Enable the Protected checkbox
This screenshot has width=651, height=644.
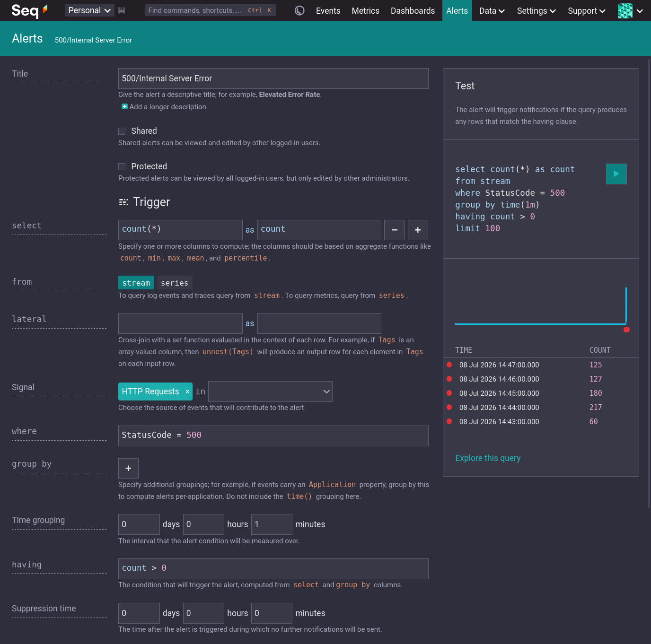coord(122,166)
